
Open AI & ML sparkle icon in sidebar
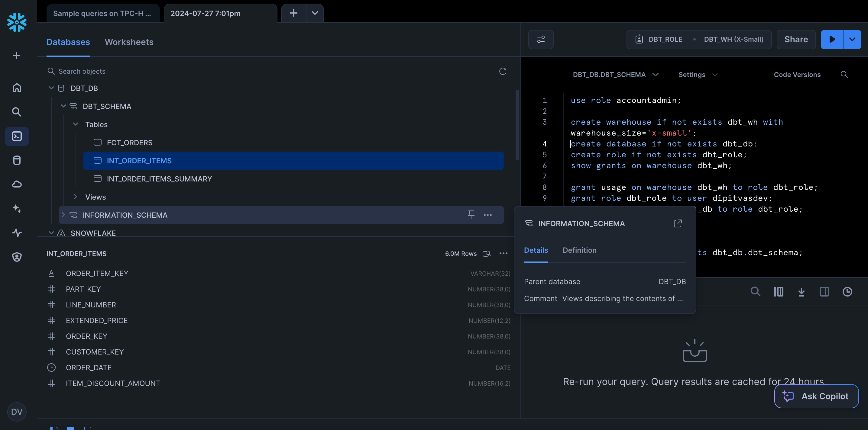tap(17, 208)
